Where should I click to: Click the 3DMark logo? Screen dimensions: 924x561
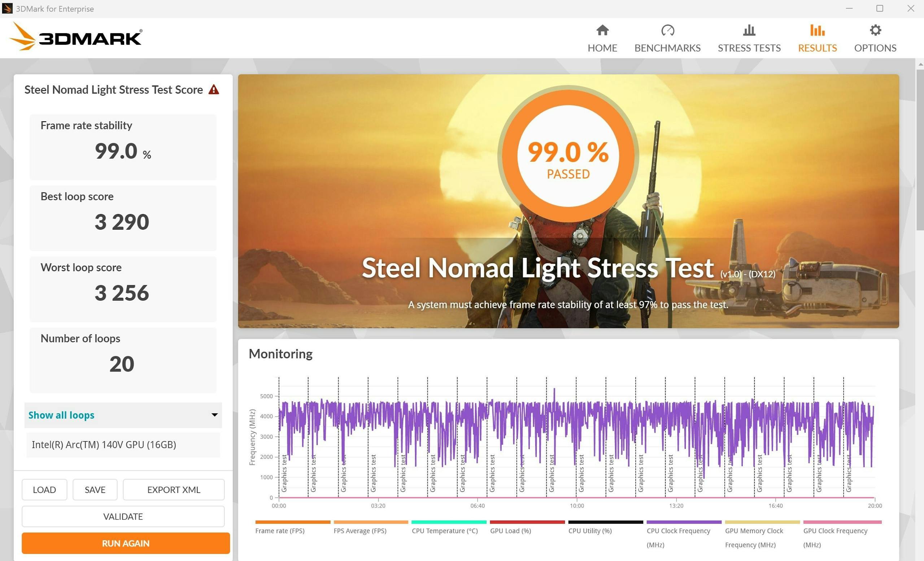(x=76, y=36)
